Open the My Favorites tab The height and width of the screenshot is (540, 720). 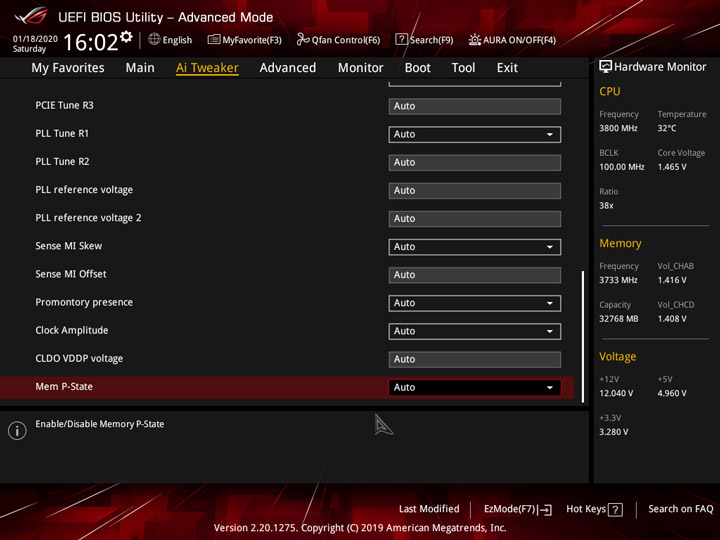(x=68, y=68)
